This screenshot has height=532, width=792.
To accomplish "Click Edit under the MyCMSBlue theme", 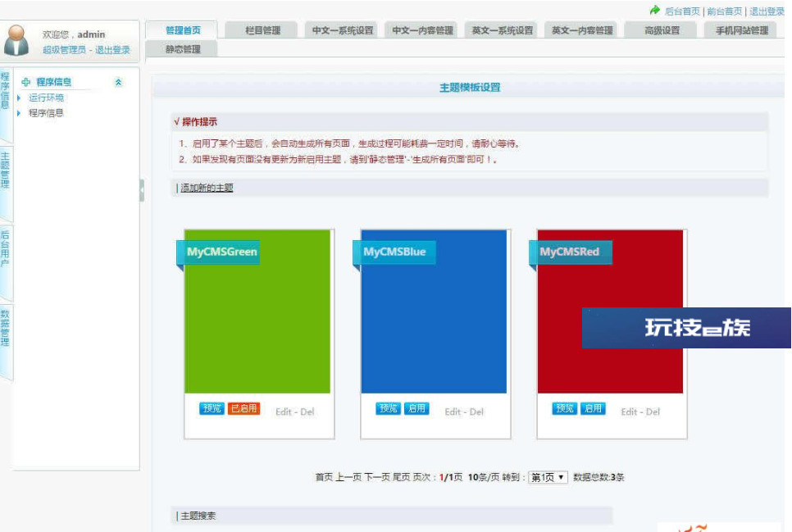I will point(453,412).
